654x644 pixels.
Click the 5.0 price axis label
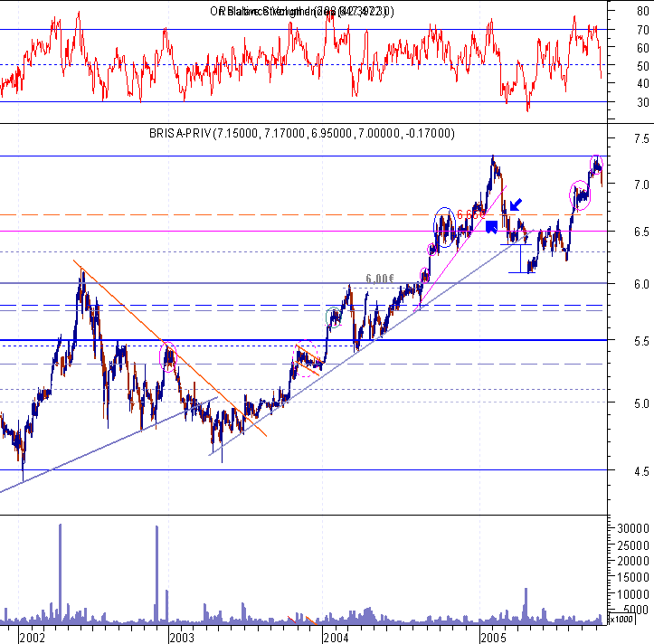coord(641,403)
